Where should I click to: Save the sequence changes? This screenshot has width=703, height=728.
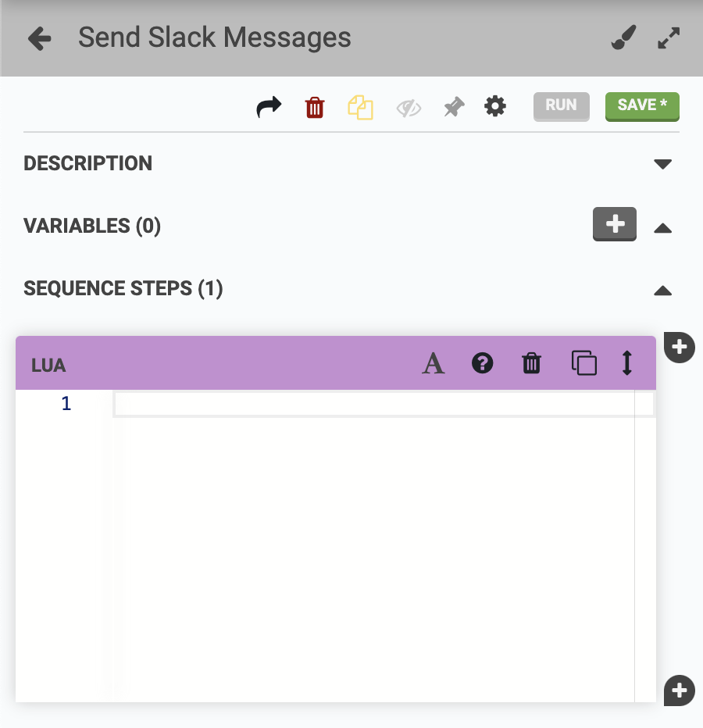(642, 105)
